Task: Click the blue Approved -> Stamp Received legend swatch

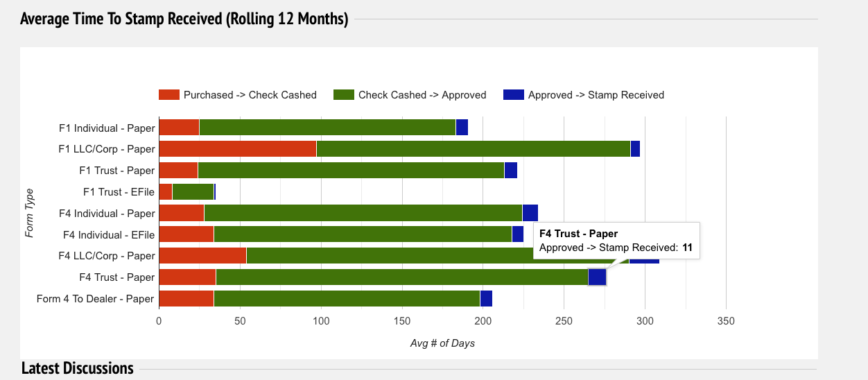Action: (514, 95)
